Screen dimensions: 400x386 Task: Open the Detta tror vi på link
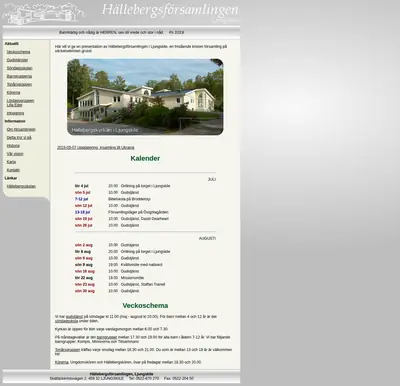click(19, 138)
